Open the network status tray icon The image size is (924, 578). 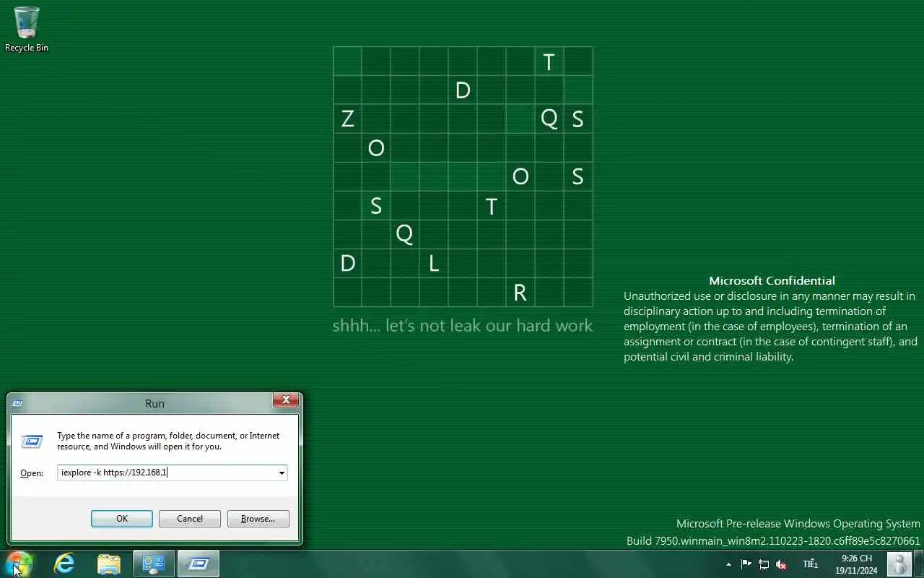click(764, 564)
